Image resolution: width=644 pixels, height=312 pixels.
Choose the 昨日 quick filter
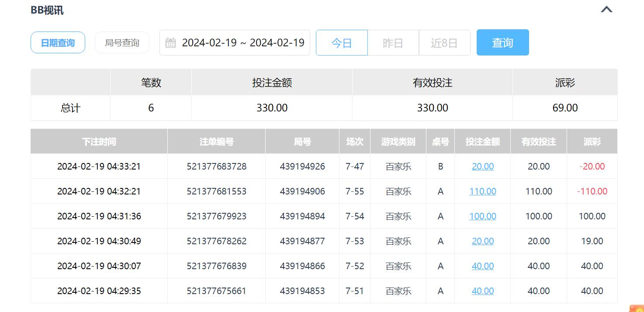point(393,43)
